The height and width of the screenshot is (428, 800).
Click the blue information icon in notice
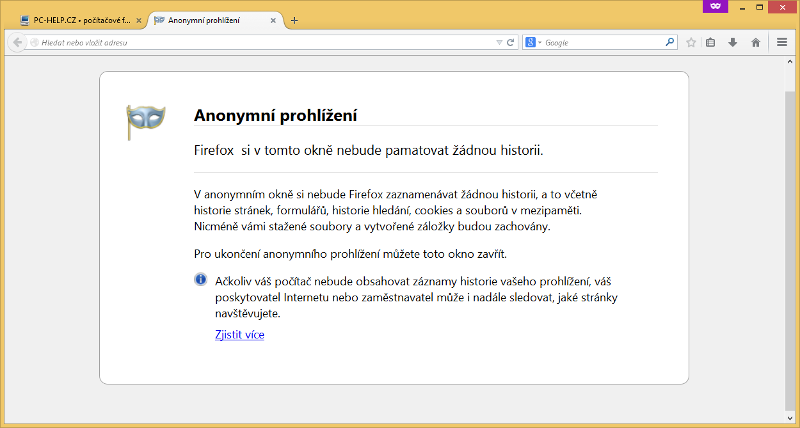click(x=200, y=279)
